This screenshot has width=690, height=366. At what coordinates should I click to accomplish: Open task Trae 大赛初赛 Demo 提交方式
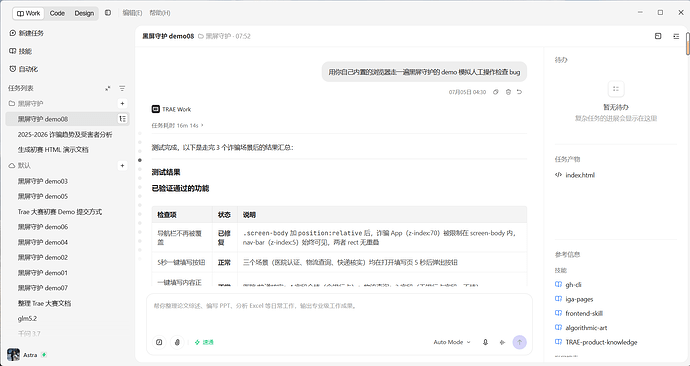[x=59, y=212]
